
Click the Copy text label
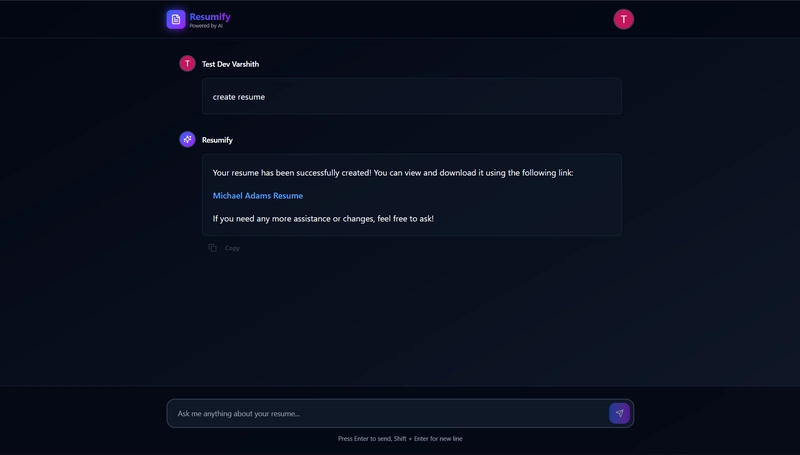(x=232, y=248)
